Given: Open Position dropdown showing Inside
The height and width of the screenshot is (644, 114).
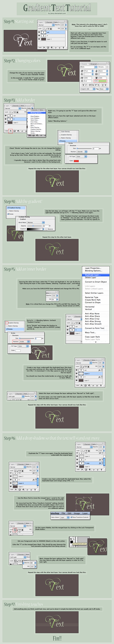Looking at the screenshot, I should [24, 341].
